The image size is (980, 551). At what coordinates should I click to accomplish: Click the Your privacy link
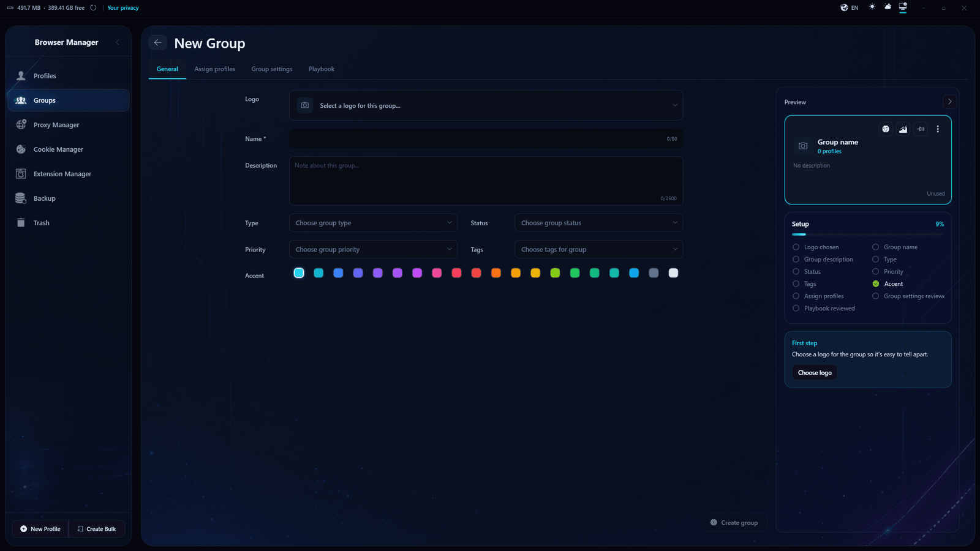point(123,8)
